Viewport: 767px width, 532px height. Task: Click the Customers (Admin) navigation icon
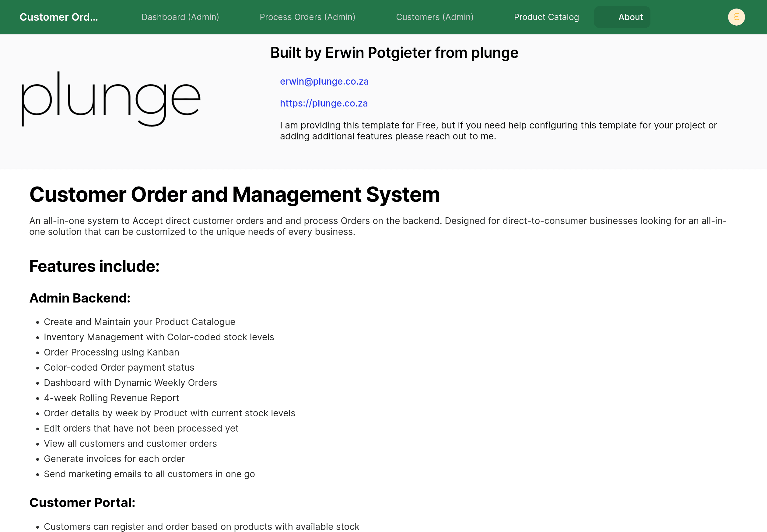[x=434, y=17]
